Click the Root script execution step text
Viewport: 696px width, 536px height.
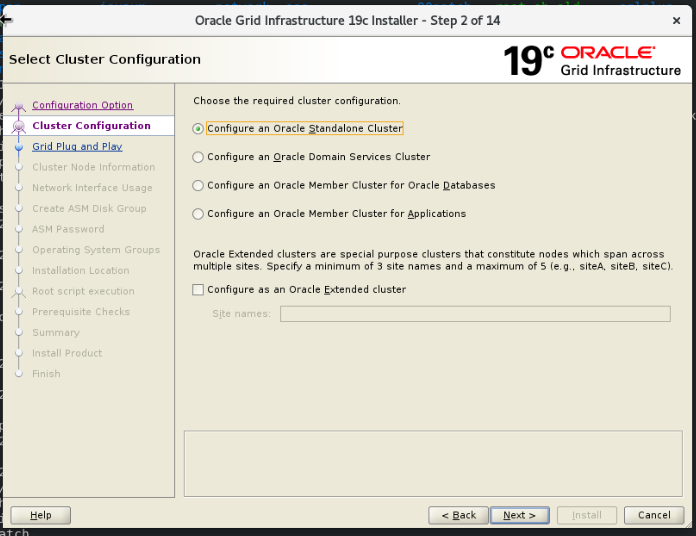tap(83, 291)
